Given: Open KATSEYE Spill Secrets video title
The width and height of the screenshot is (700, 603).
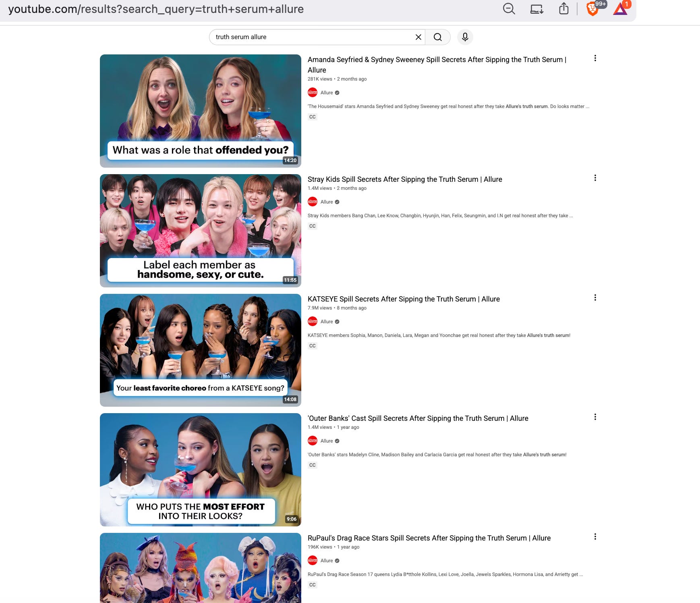Looking at the screenshot, I should tap(404, 299).
